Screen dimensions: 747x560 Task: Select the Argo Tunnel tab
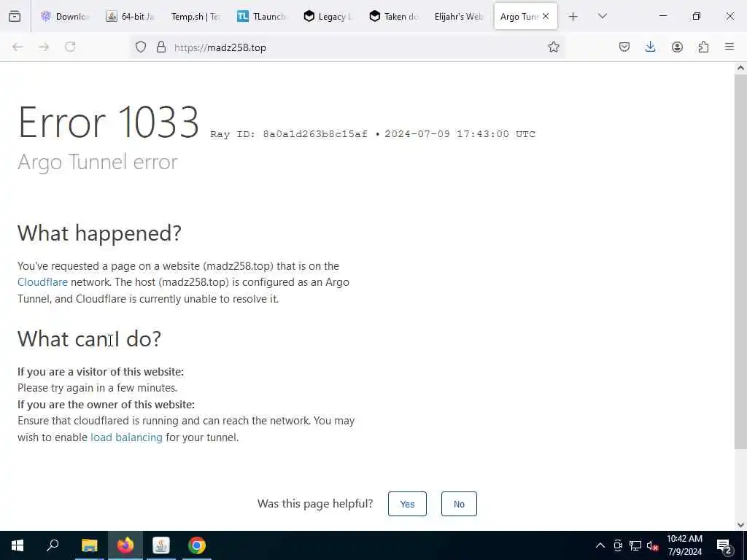(519, 17)
